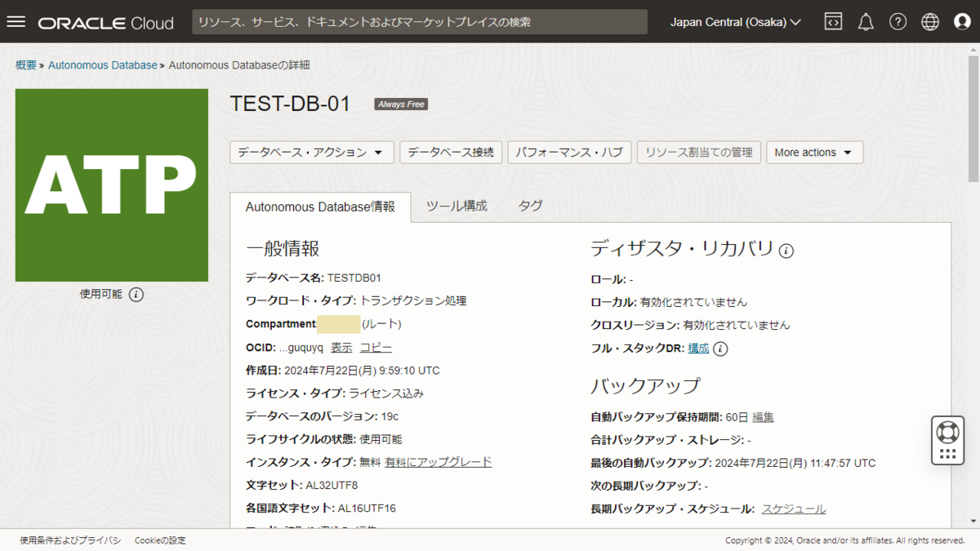Image resolution: width=980 pixels, height=551 pixels.
Task: Click info icon next to フル・スタックDR
Action: pyautogui.click(x=720, y=349)
